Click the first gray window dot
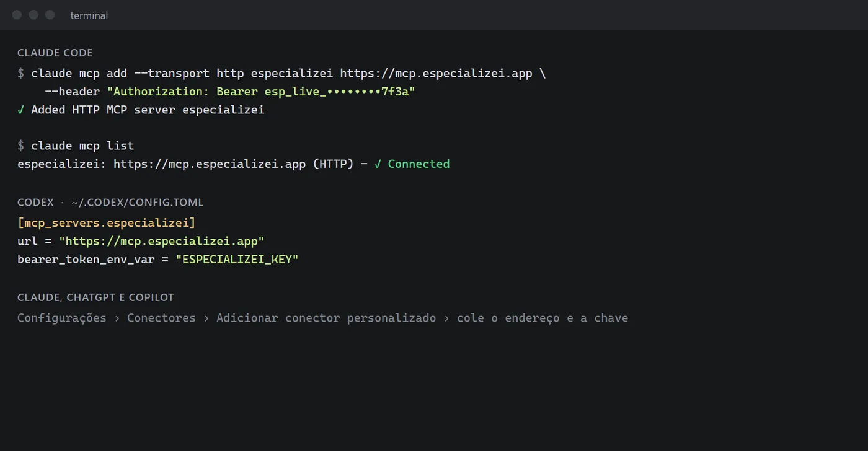Viewport: 868px width, 451px height. tap(17, 15)
